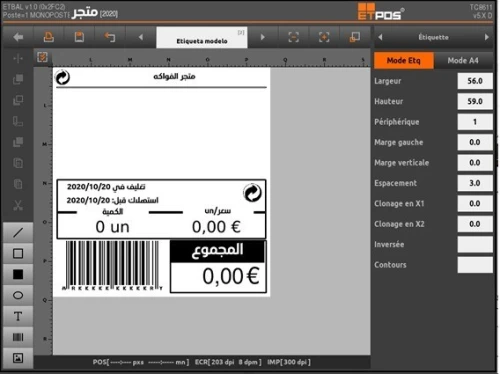500x374 pixels.
Task: Click the copy icon in sidebar
Action: (x=18, y=163)
